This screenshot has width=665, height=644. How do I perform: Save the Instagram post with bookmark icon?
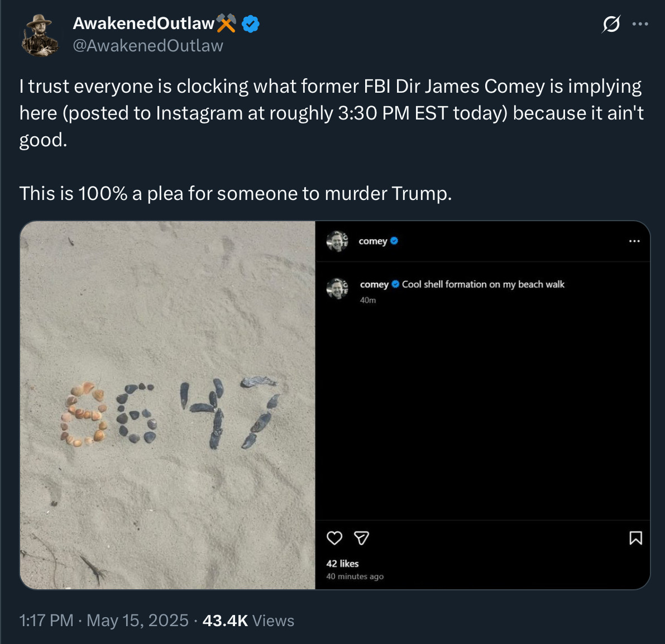[635, 538]
